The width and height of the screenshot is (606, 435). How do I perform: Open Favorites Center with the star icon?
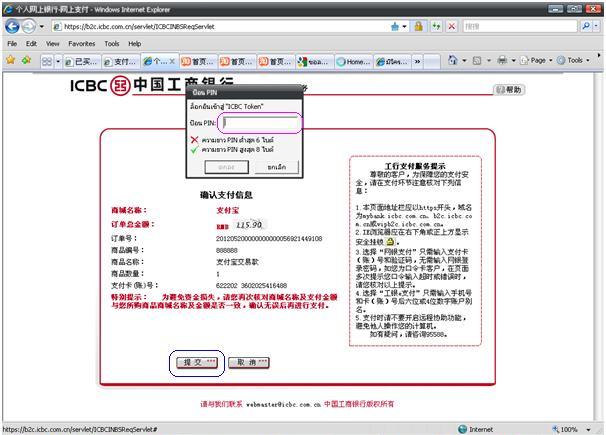click(10, 60)
